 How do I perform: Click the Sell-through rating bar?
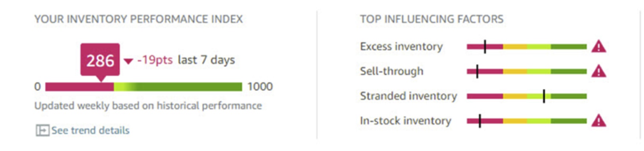(527, 71)
